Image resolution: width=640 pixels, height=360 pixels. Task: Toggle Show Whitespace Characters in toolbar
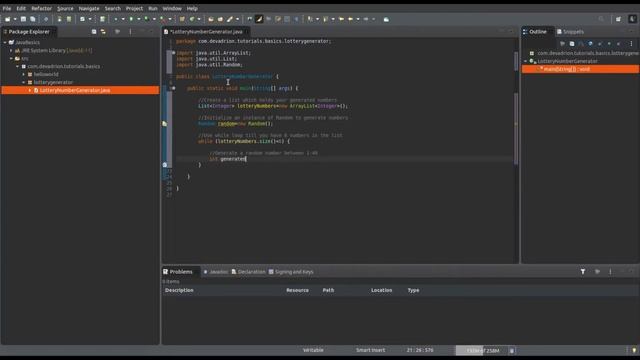click(297, 19)
